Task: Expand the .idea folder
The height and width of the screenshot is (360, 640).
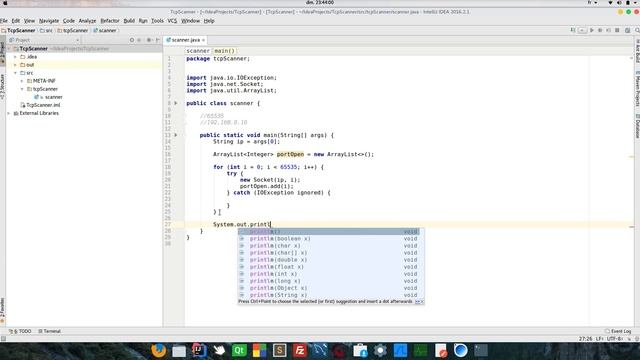Action: 16,57
